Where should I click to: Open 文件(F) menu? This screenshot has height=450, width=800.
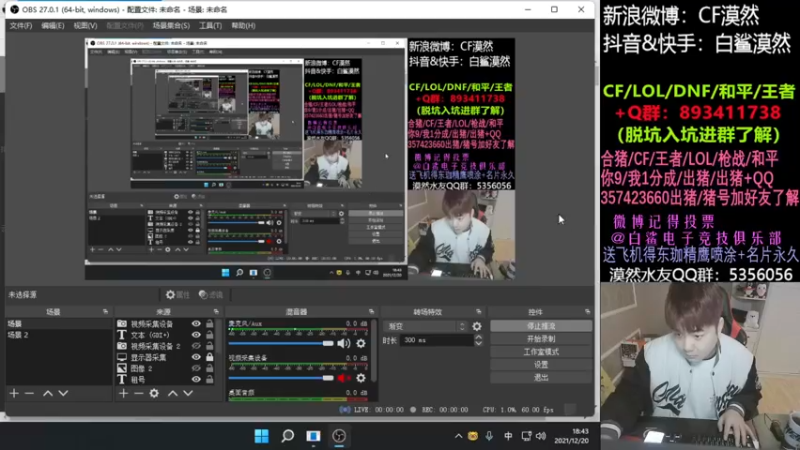point(21,26)
